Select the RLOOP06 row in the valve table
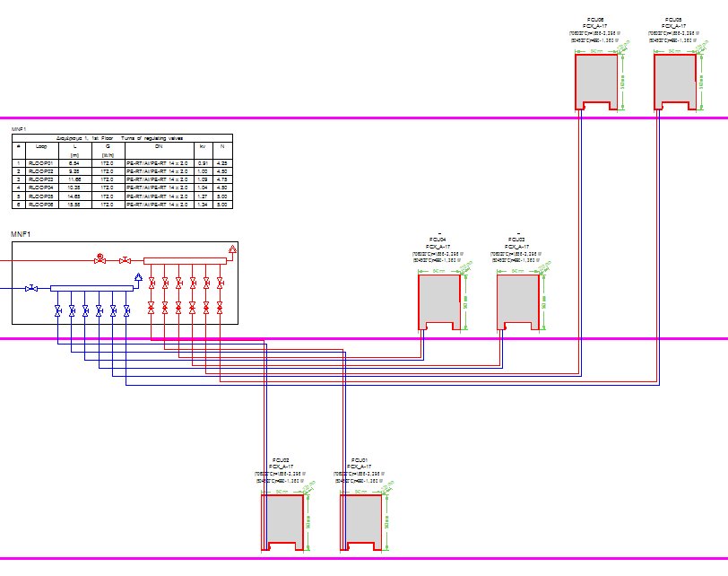The height and width of the screenshot is (576, 728). coord(121,205)
